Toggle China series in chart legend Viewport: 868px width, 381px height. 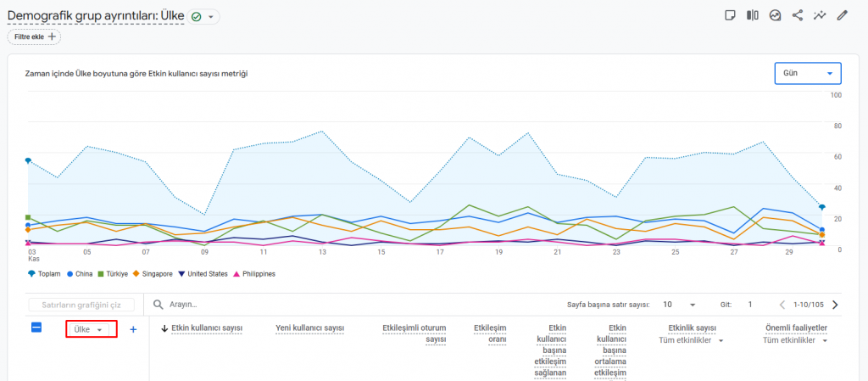(x=81, y=273)
